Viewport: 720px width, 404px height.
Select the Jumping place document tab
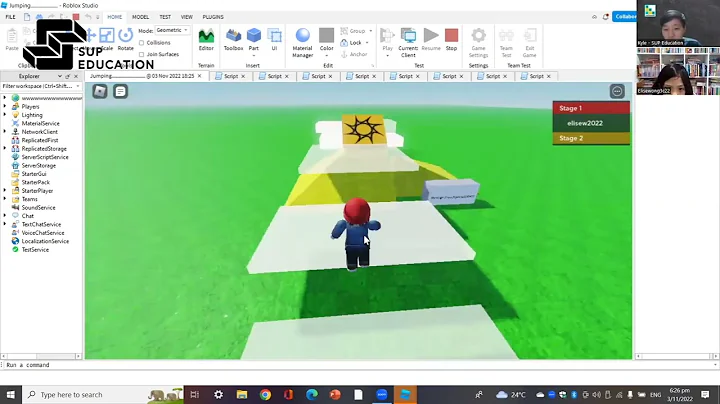click(x=146, y=76)
